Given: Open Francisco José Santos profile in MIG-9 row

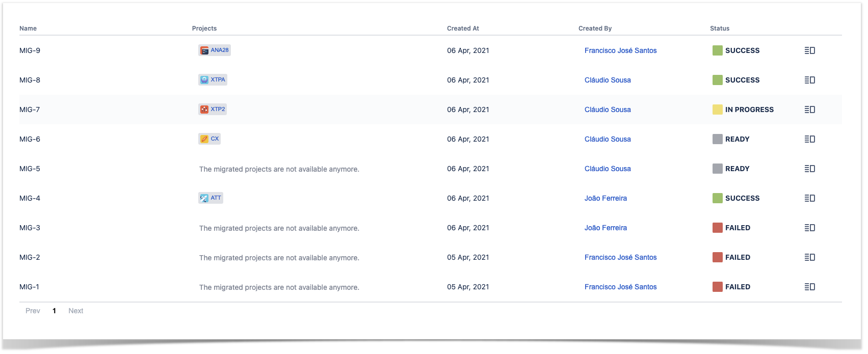Looking at the screenshot, I should 620,50.
